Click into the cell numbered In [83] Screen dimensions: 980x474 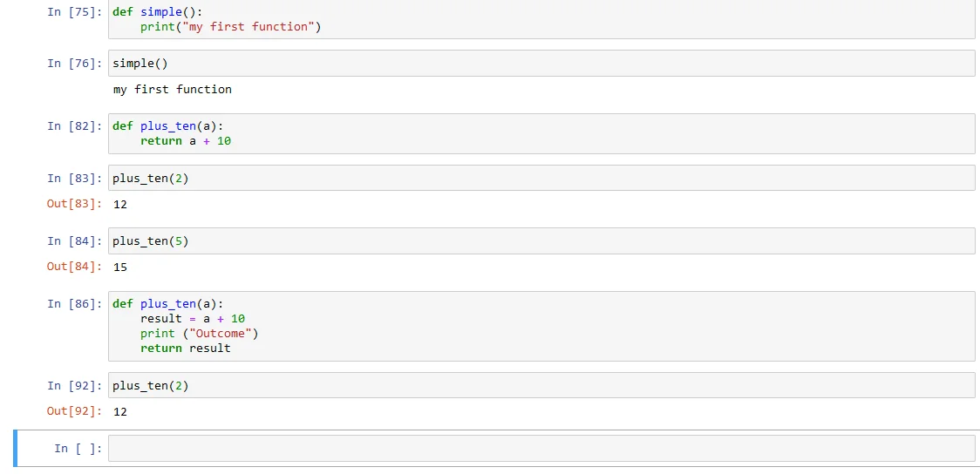[x=541, y=179]
